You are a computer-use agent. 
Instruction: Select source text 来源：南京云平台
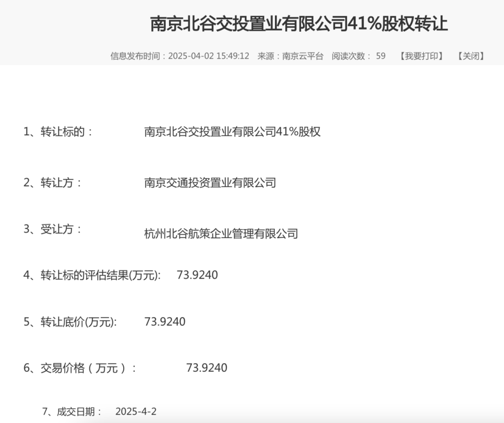290,56
